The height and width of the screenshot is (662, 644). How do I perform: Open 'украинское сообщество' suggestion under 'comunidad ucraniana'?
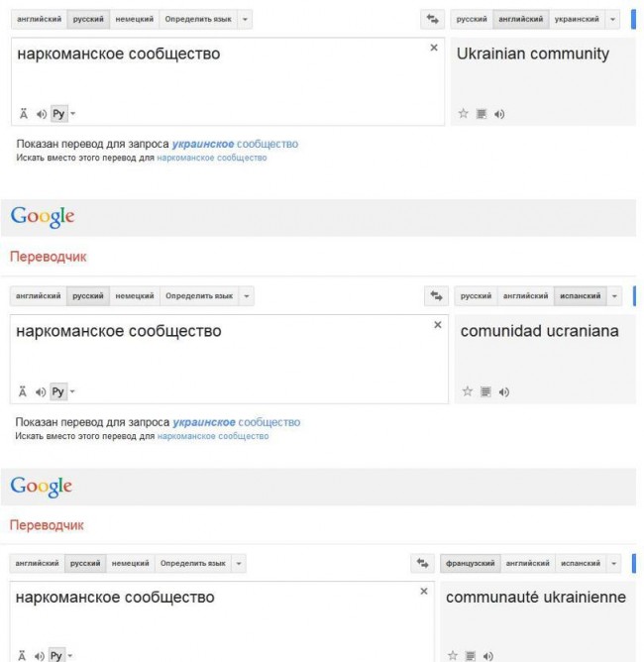pos(236,422)
